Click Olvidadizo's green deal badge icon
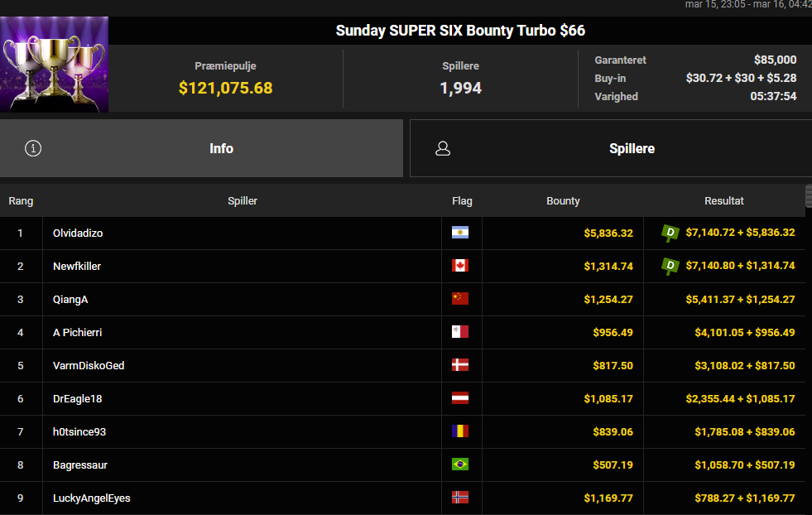 tap(670, 233)
